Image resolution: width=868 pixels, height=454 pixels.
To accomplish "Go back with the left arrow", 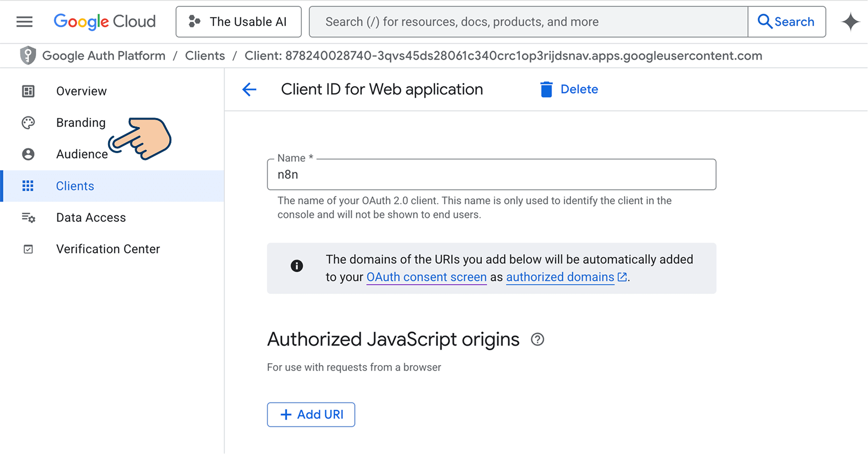I will (249, 89).
